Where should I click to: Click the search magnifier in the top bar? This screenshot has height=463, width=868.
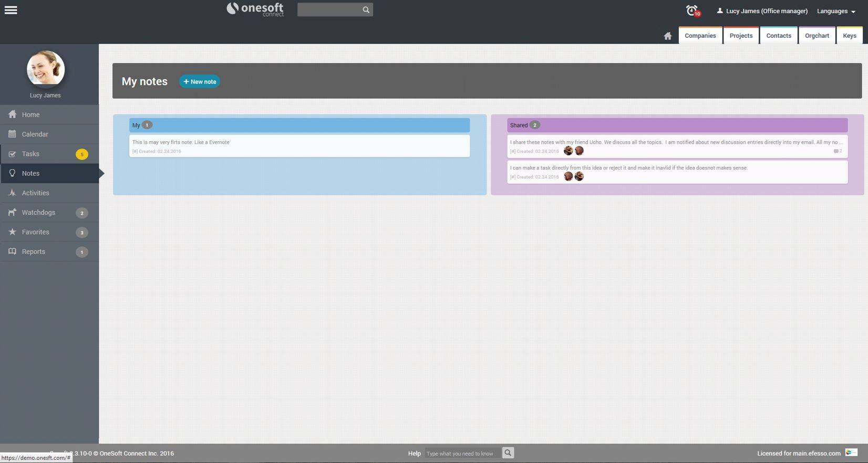[x=366, y=9]
